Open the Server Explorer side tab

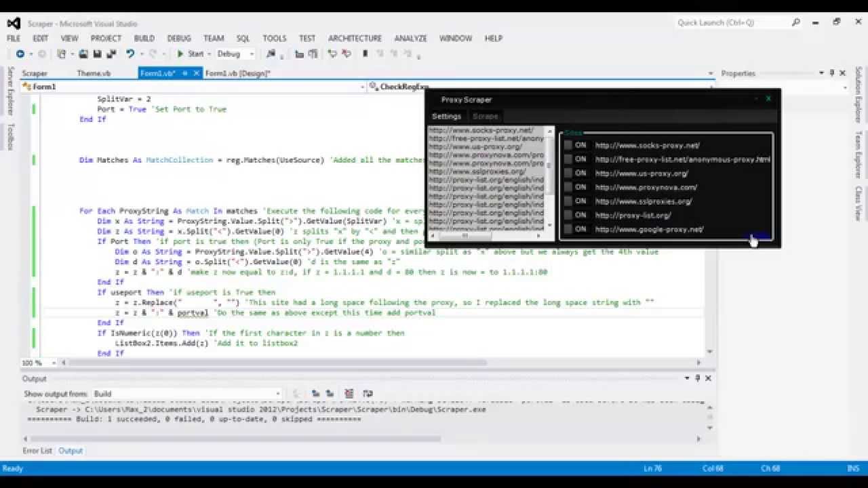pos(10,90)
